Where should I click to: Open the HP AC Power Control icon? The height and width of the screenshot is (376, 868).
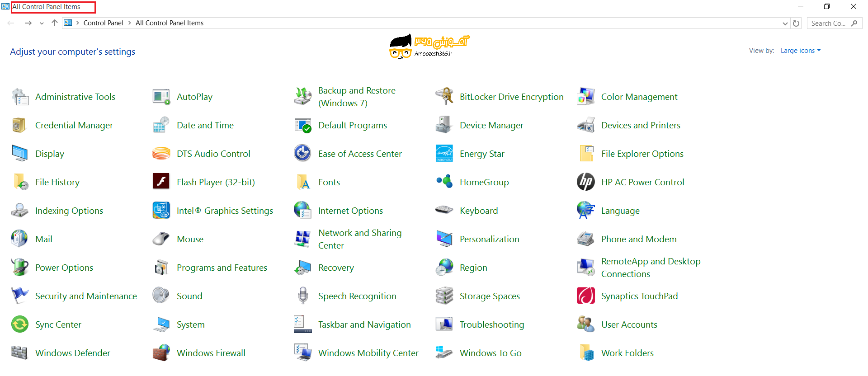tap(585, 182)
